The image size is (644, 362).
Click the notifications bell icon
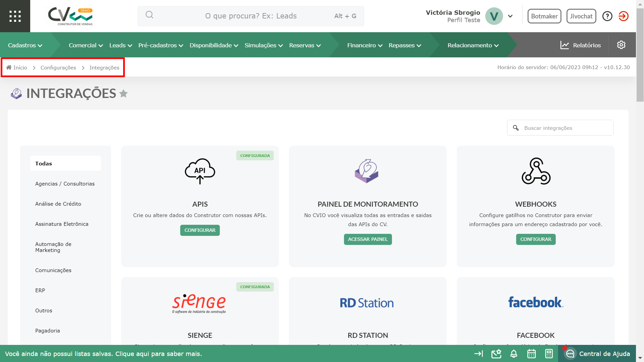coord(514,354)
